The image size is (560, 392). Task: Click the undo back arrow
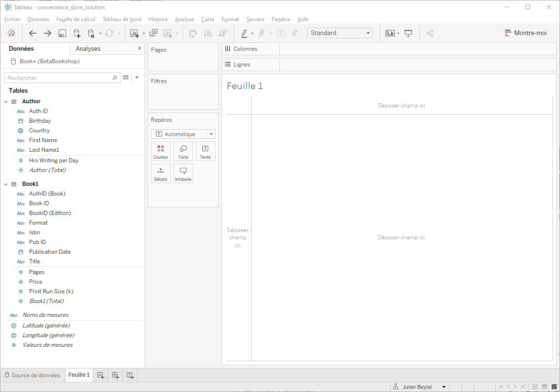click(x=33, y=33)
